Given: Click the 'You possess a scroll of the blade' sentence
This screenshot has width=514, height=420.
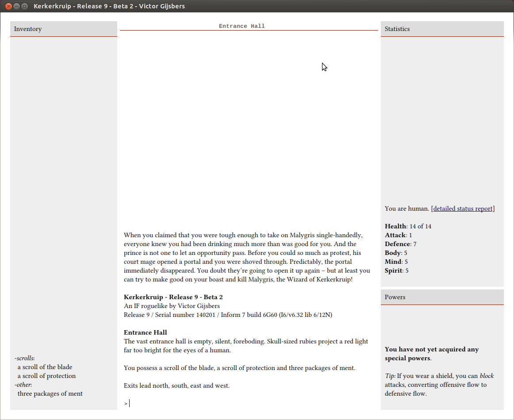Looking at the screenshot, I should click(x=240, y=368).
